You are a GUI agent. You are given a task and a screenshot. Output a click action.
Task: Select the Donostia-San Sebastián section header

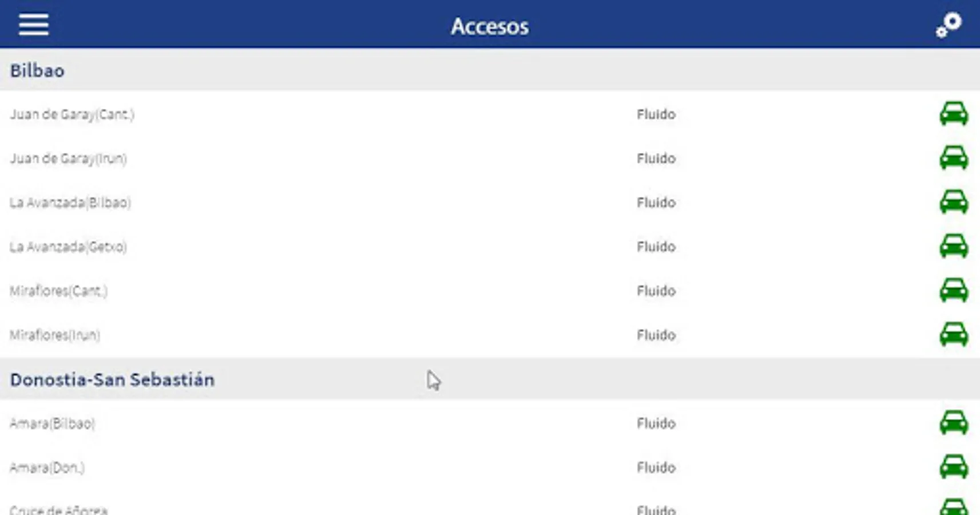click(x=112, y=379)
